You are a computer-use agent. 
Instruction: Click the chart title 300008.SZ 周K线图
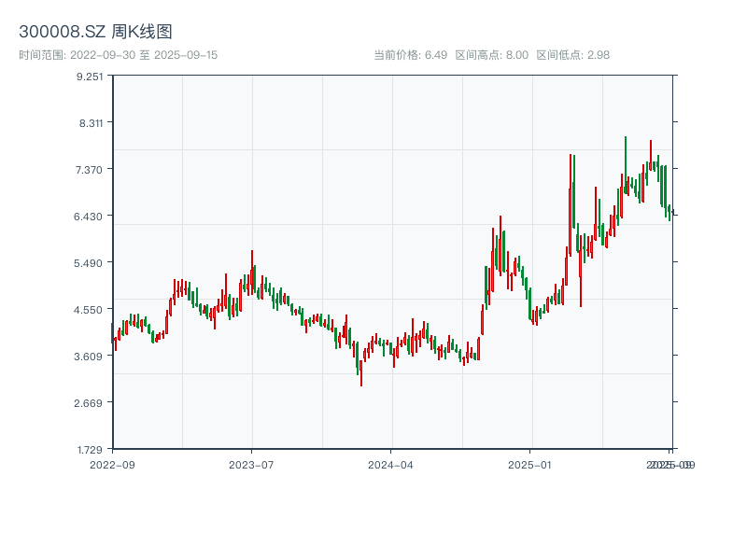coord(95,32)
